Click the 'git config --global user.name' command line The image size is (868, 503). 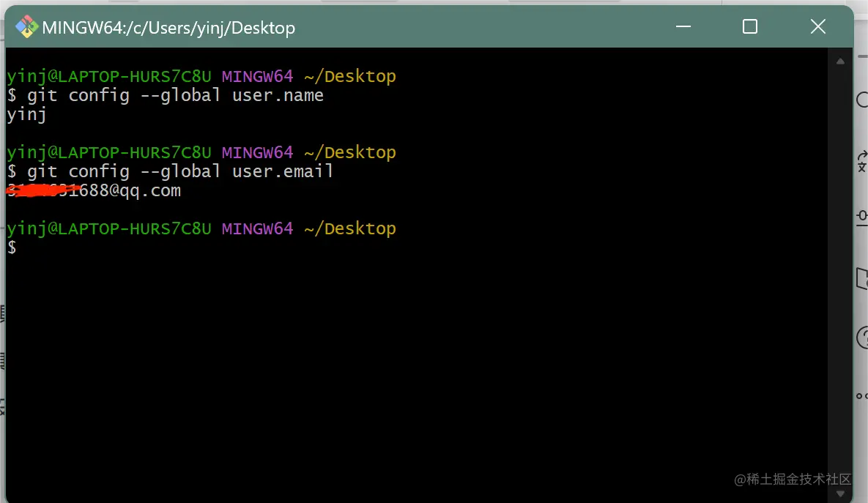[166, 95]
